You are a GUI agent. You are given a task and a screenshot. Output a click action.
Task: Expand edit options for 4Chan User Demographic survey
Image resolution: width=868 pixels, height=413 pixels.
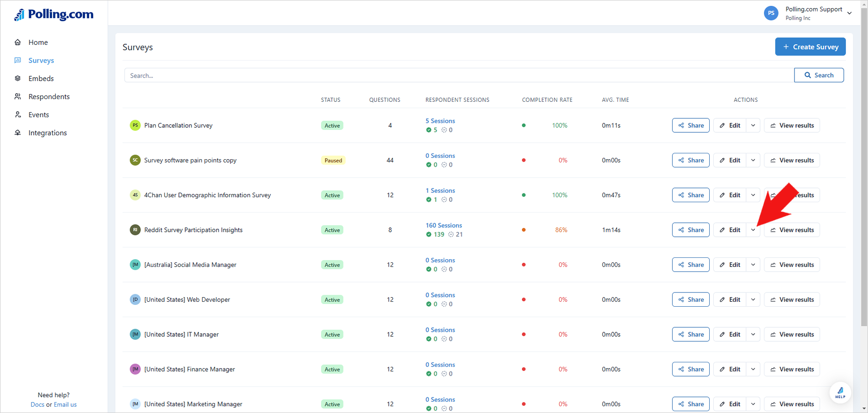[753, 195]
